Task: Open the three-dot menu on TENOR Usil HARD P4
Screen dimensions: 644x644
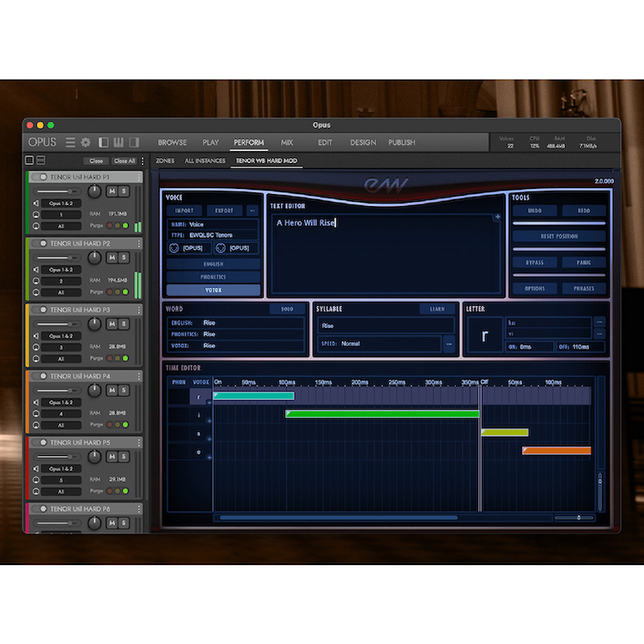Action: click(x=139, y=376)
